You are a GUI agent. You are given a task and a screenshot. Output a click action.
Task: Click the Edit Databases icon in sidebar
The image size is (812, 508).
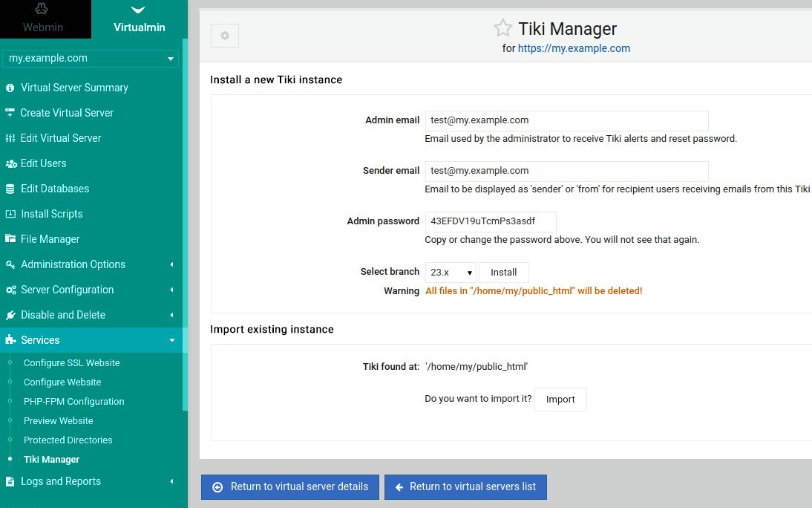click(10, 189)
